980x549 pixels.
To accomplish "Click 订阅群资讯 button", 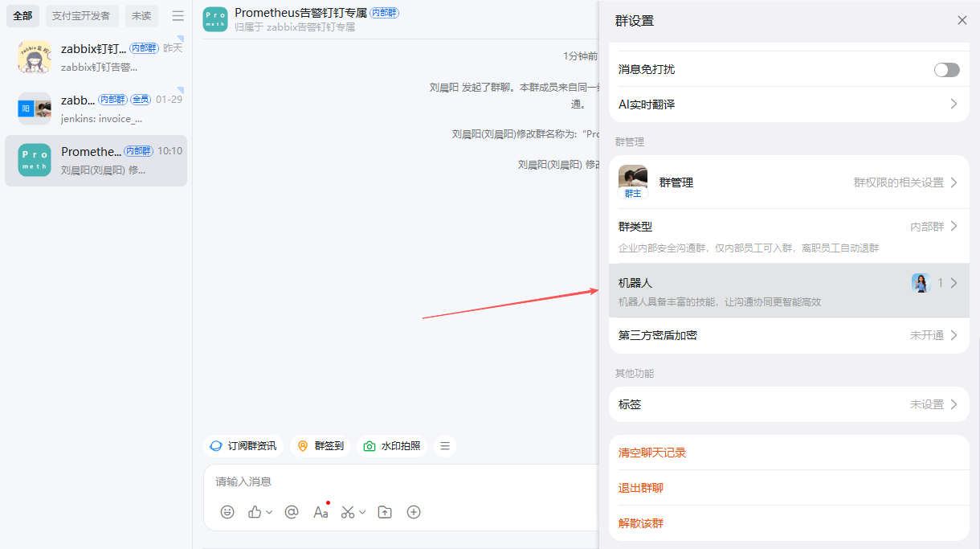I will [243, 445].
